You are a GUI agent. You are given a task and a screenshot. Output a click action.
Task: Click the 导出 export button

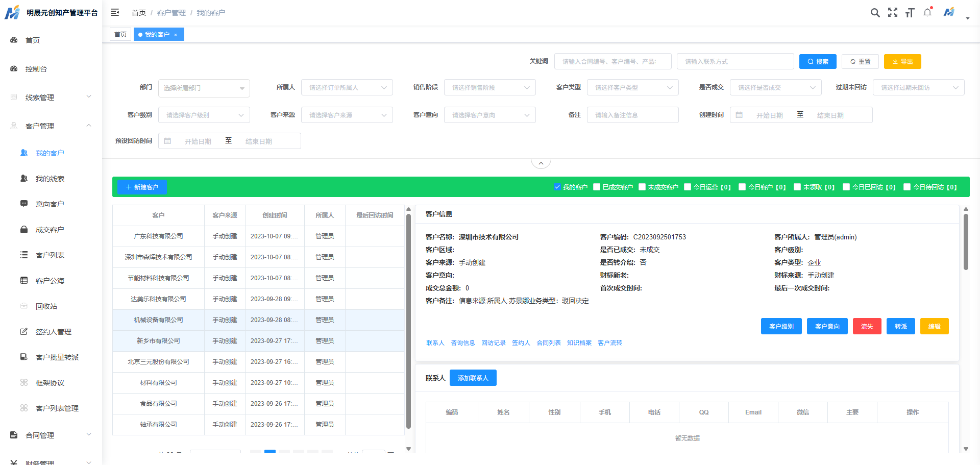click(902, 61)
